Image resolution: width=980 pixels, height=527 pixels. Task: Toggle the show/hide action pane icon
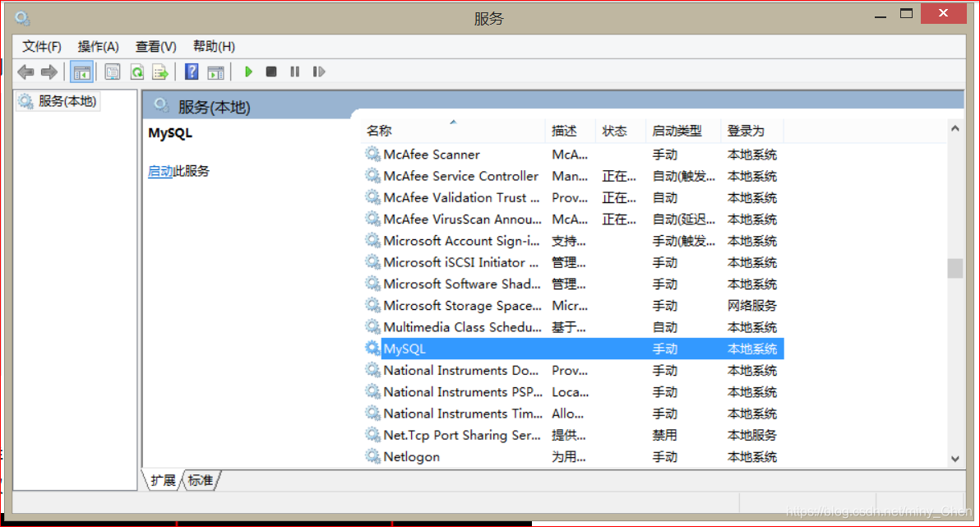point(215,72)
